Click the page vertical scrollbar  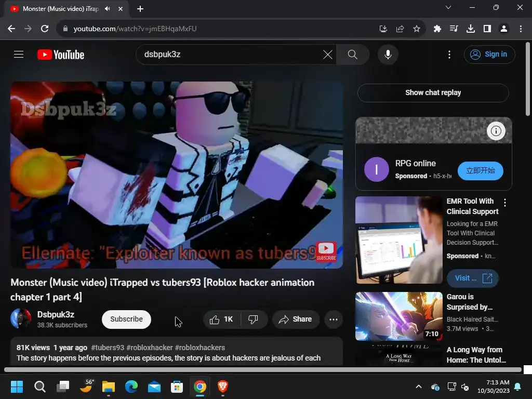click(x=528, y=79)
